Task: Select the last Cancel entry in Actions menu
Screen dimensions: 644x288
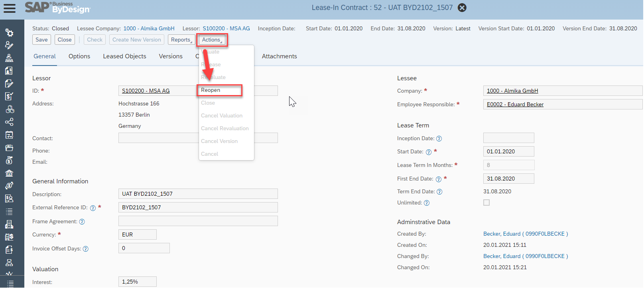Action: [x=209, y=154]
